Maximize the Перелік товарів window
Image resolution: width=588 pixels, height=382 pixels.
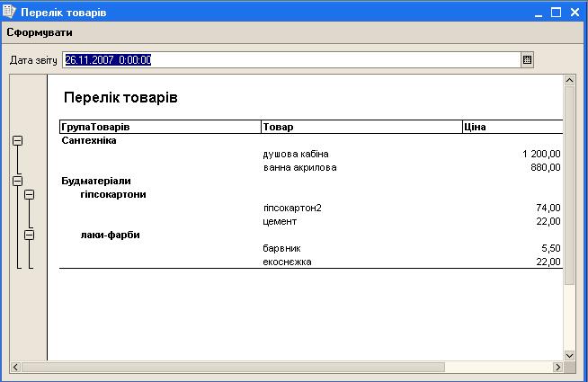pos(557,13)
